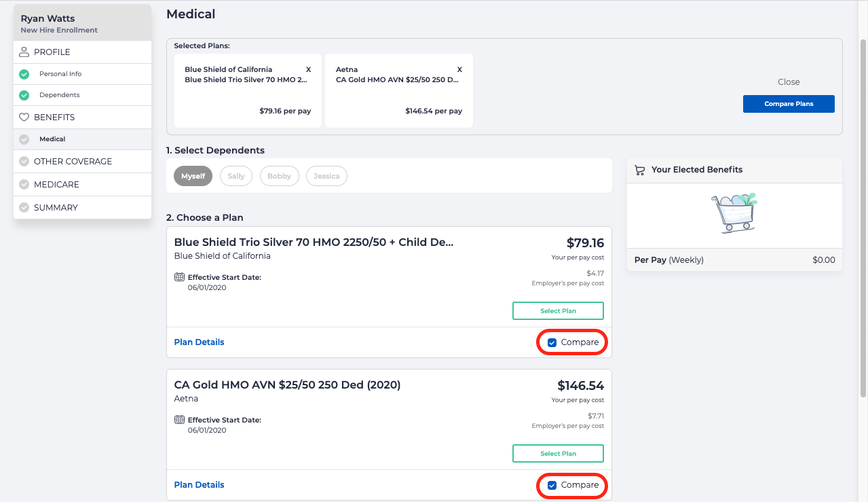Toggle the Jessica dependent chip

tap(326, 176)
